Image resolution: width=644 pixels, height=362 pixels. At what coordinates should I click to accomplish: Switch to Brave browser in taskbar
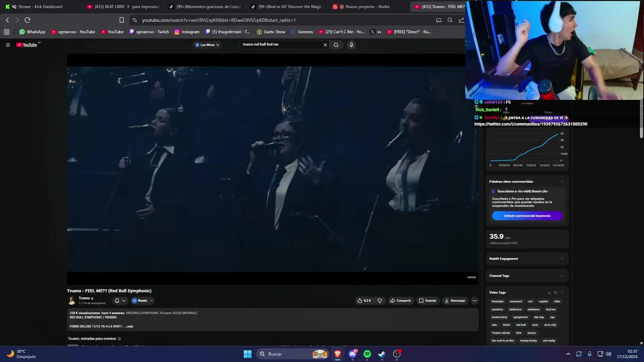click(x=338, y=354)
